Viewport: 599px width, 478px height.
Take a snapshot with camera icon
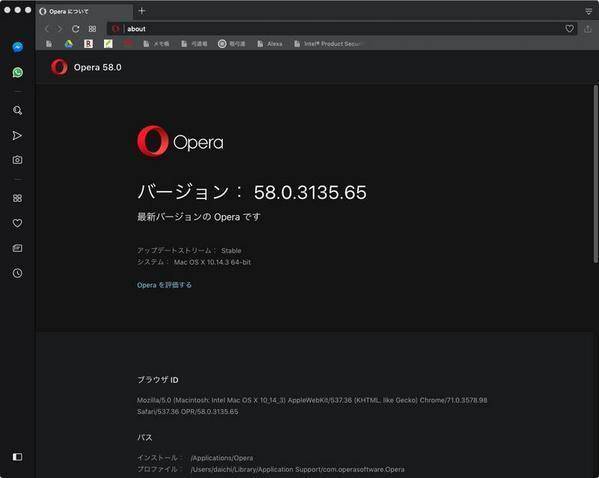(x=17, y=160)
